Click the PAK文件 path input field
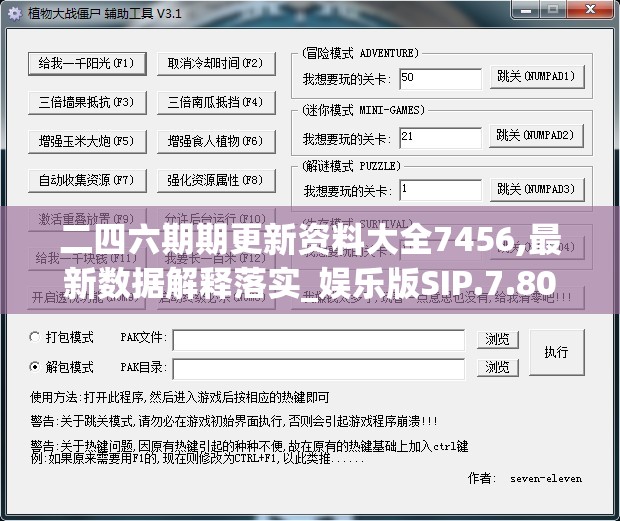This screenshot has height=521, width=620. [x=319, y=340]
